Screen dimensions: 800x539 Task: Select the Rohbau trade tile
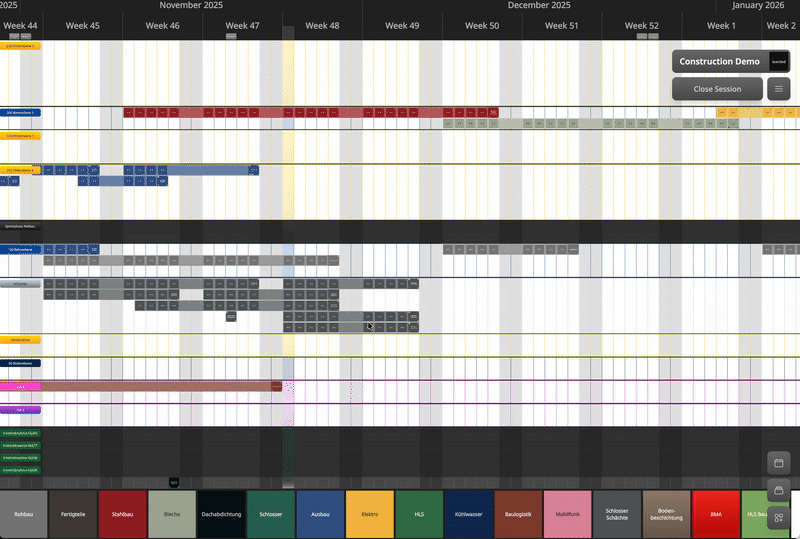point(23,514)
